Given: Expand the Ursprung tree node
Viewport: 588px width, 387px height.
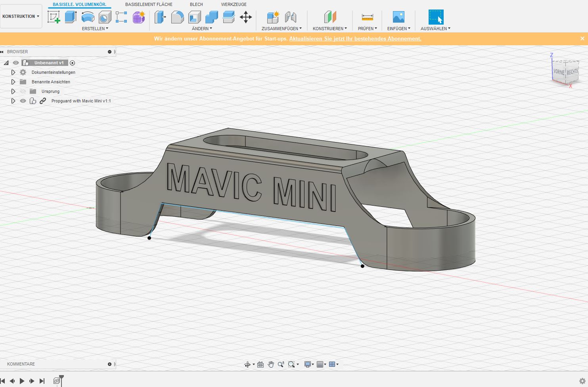Looking at the screenshot, I should pyautogui.click(x=13, y=91).
